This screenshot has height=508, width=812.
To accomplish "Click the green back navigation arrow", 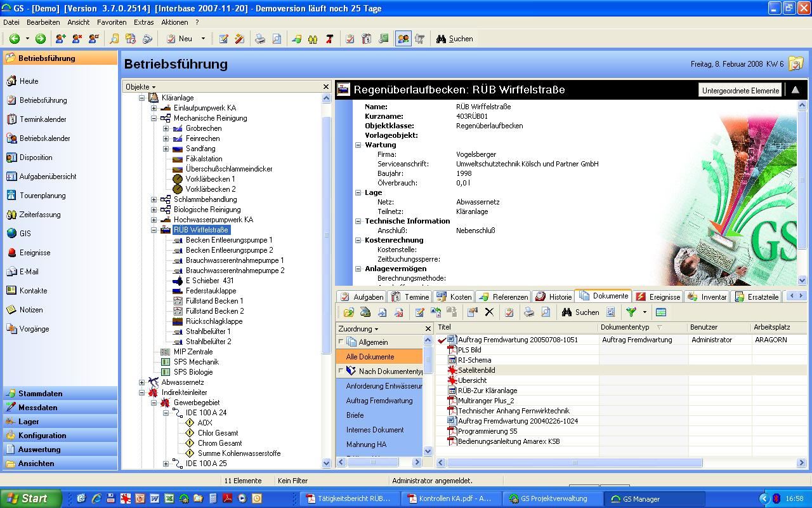I will 14,39.
